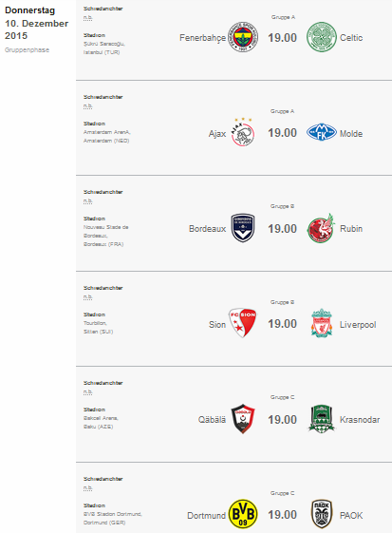Image resolution: width=392 pixels, height=533 pixels.
Task: Click the PAOK club crest
Action: pyautogui.click(x=322, y=514)
